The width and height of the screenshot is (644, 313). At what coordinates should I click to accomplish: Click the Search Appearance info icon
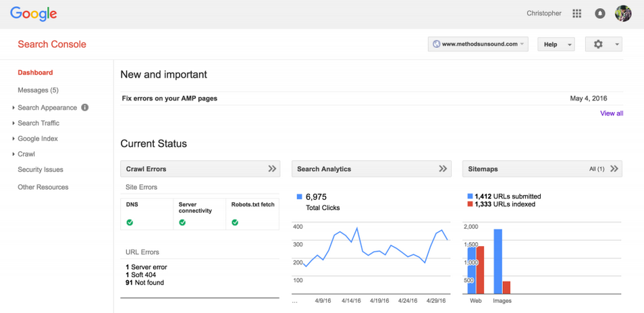coord(84,107)
